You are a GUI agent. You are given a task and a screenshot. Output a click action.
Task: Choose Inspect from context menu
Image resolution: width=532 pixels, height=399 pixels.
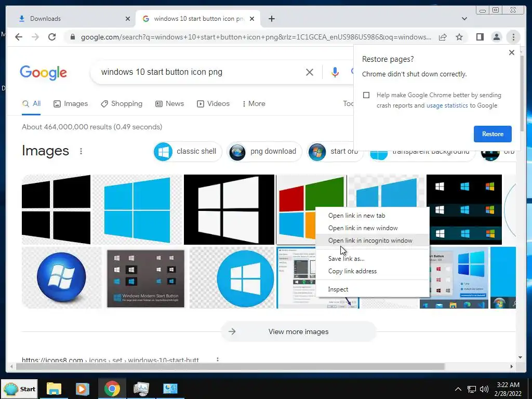(372, 289)
